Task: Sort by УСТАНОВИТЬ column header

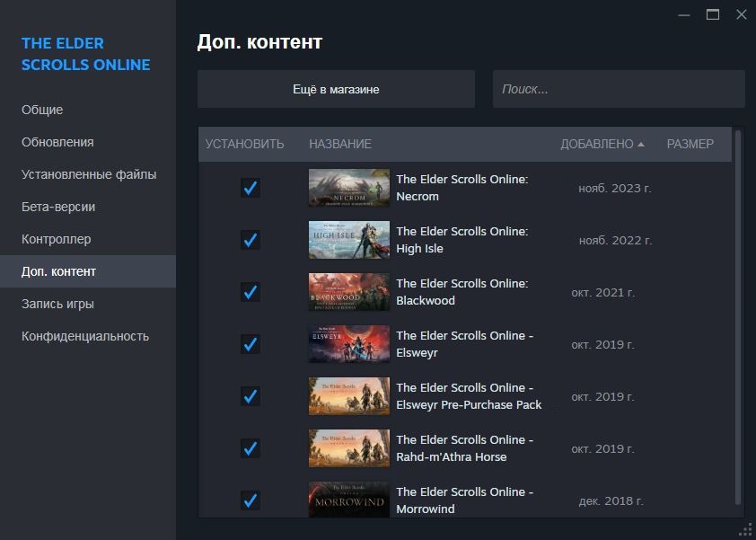Action: (244, 144)
